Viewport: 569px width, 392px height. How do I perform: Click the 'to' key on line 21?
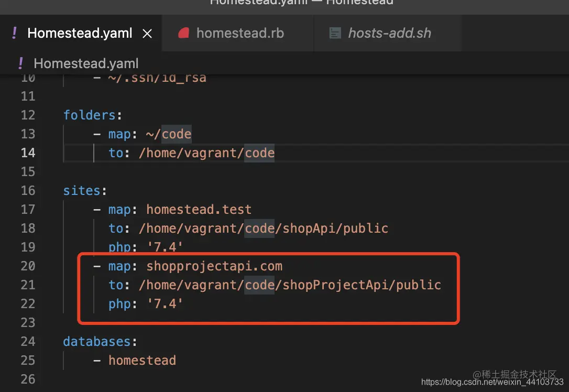point(116,285)
